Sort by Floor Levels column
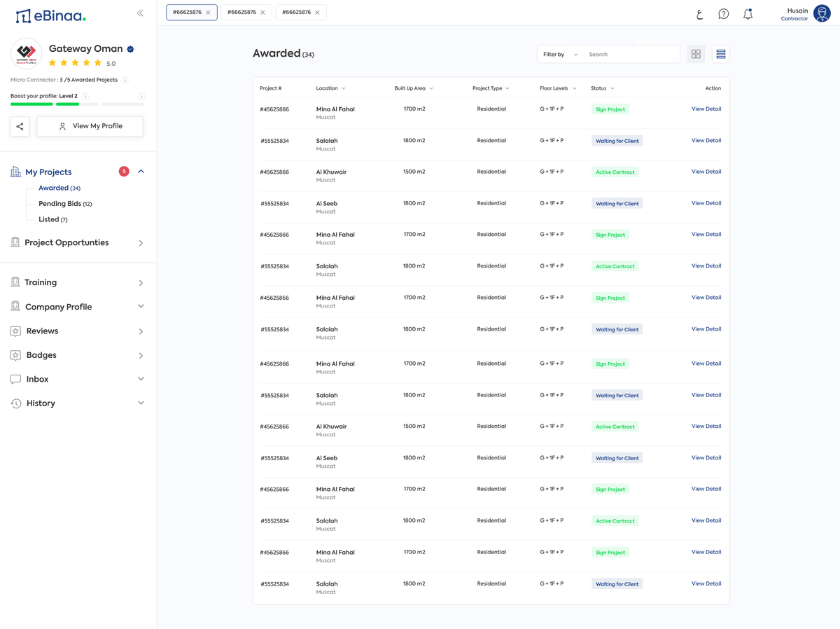 pos(558,88)
